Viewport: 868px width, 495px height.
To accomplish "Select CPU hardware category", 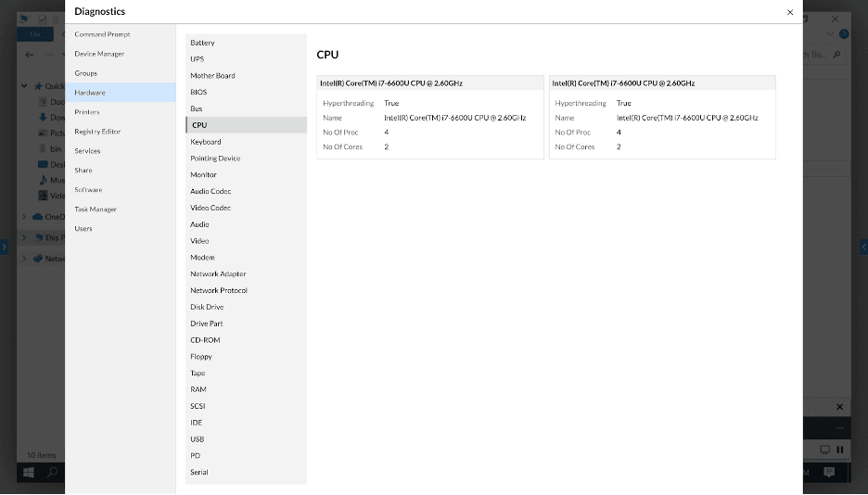I will tap(246, 125).
